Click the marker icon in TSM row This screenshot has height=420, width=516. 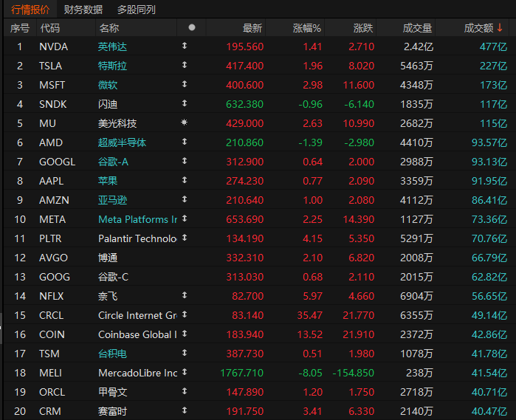click(185, 353)
